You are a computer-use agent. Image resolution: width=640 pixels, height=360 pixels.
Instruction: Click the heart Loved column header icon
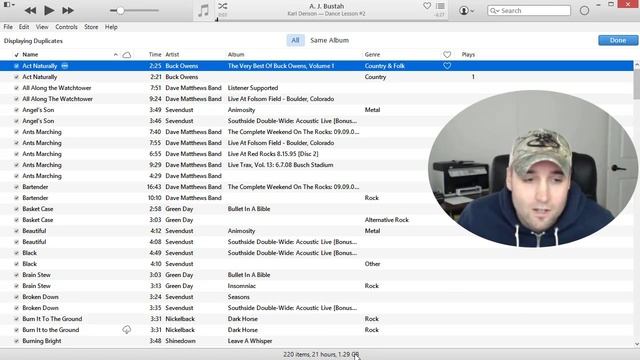click(447, 55)
